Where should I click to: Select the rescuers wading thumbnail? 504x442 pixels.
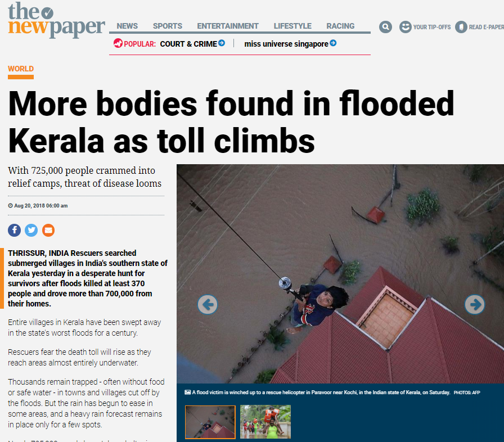(265, 422)
